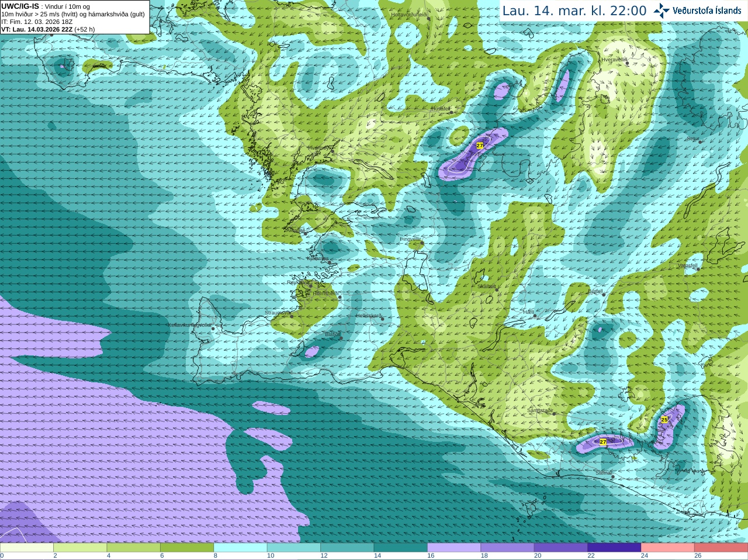Click the yellow 25 gust marker
The image size is (748, 560).
tap(664, 420)
